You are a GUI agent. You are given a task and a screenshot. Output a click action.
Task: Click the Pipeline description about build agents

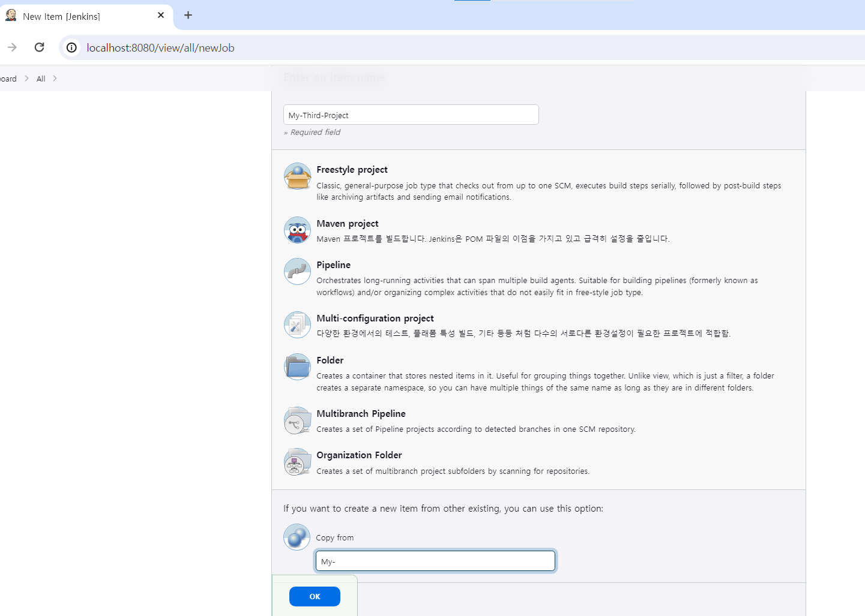pyautogui.click(x=537, y=286)
